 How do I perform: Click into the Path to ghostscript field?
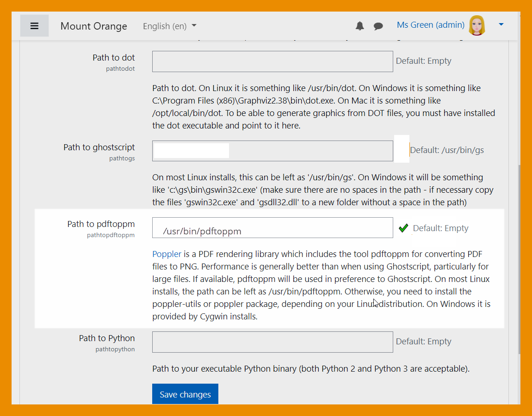click(x=272, y=151)
